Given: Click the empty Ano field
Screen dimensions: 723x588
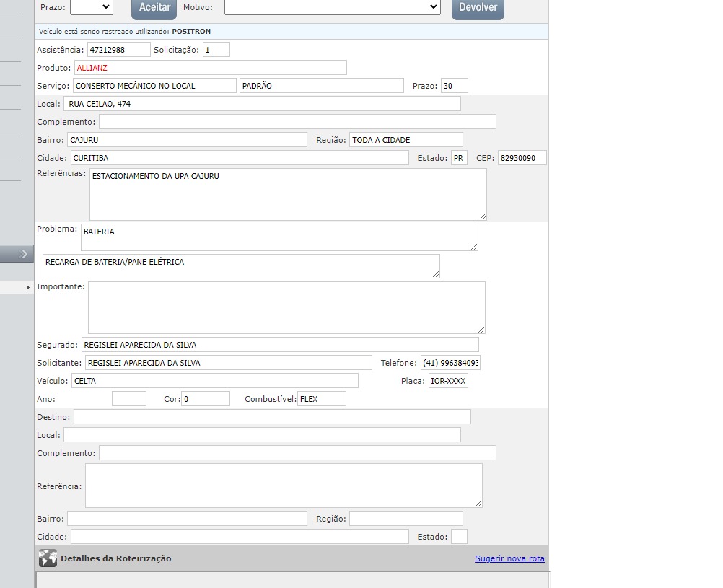Looking at the screenshot, I should pos(129,398).
